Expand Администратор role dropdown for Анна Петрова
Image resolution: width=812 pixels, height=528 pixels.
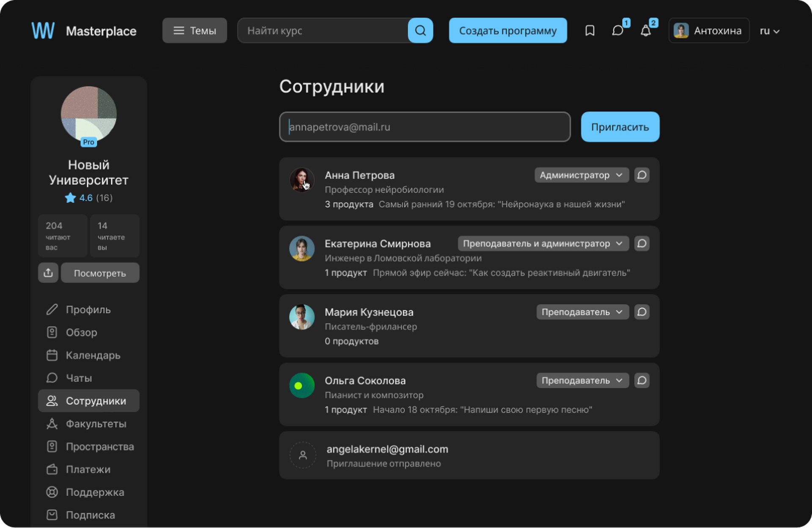[581, 175]
